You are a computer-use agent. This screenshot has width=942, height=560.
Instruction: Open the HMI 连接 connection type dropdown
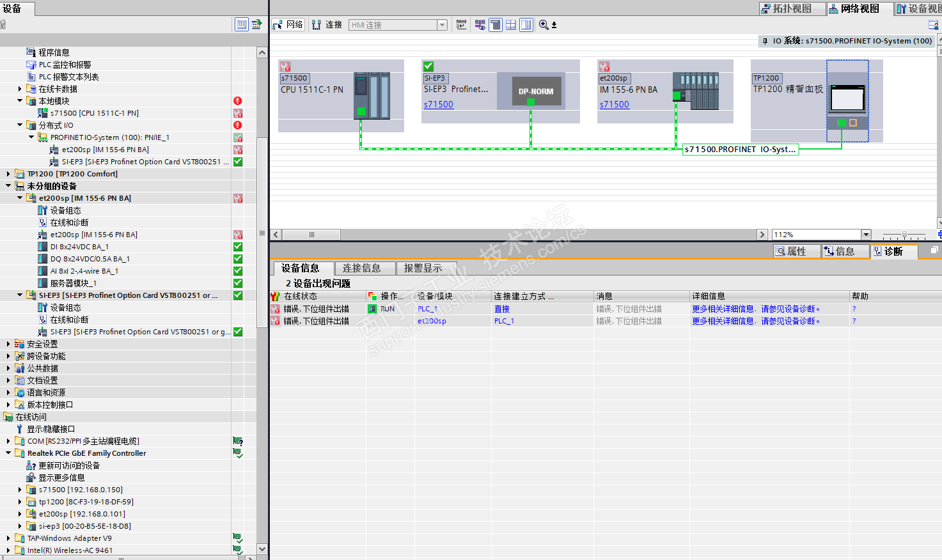pyautogui.click(x=442, y=25)
